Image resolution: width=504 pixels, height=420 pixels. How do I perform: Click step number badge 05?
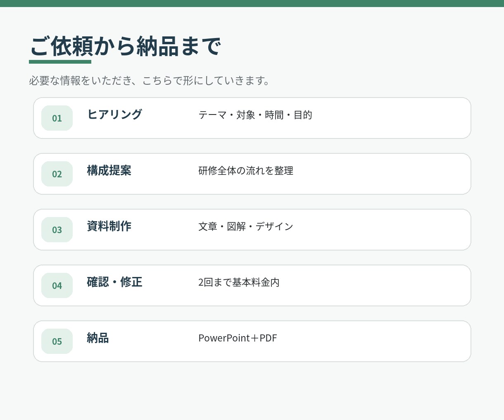coord(57,341)
